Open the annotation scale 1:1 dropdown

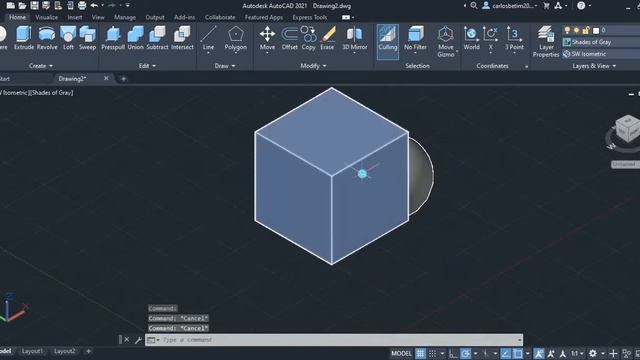click(x=576, y=353)
